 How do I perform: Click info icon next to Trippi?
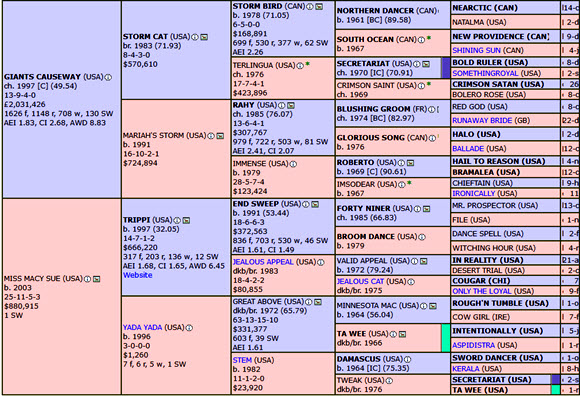click(177, 220)
